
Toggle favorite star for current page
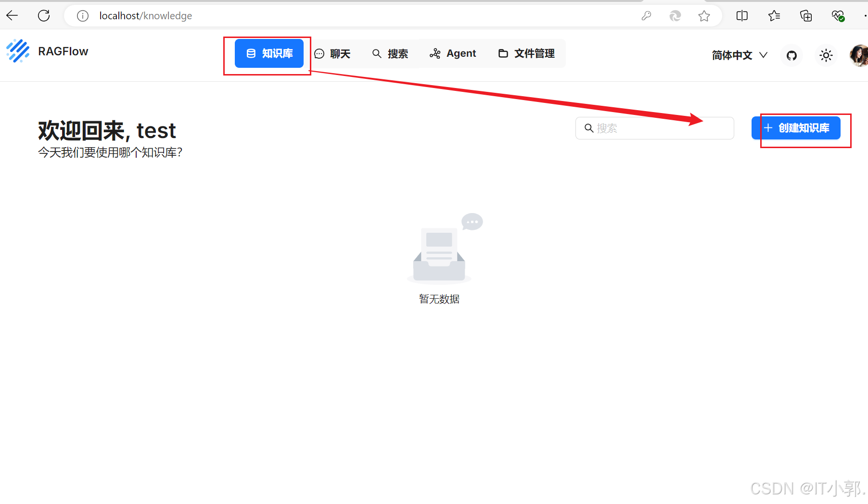pyautogui.click(x=704, y=15)
